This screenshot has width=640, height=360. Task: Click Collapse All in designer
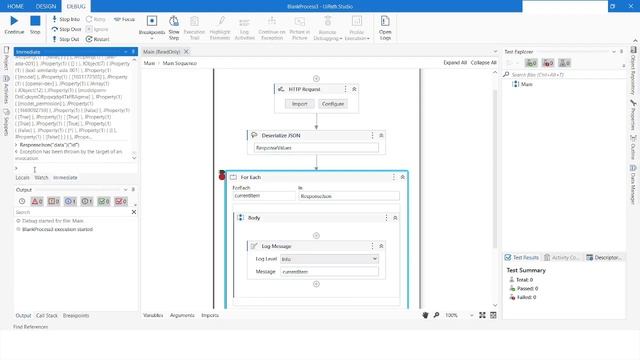[x=483, y=62]
